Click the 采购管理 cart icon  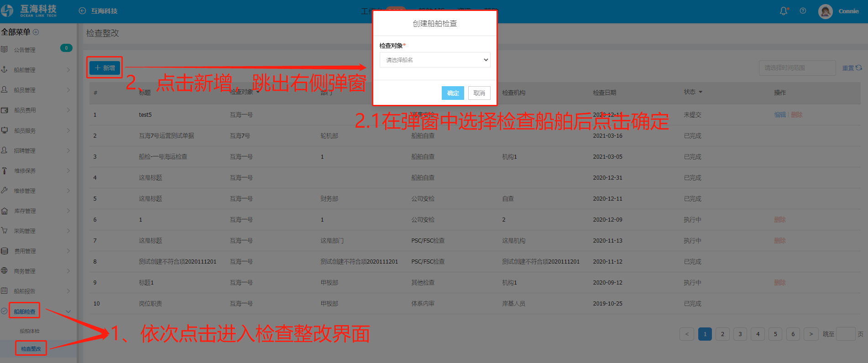(4, 231)
